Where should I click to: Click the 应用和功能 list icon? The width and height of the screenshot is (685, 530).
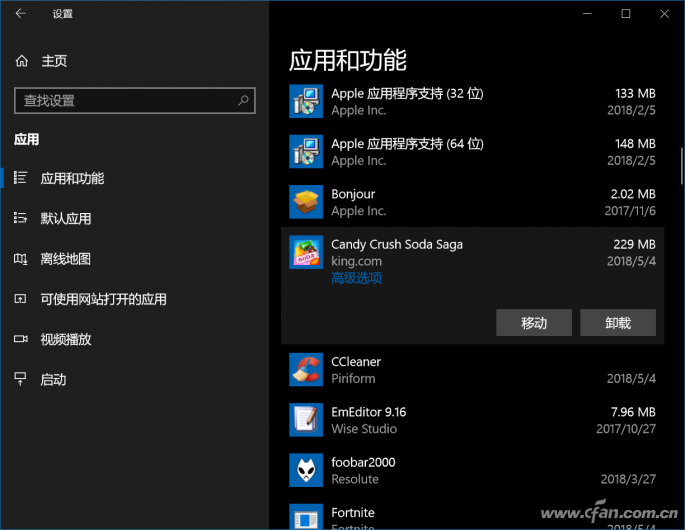click(x=21, y=178)
